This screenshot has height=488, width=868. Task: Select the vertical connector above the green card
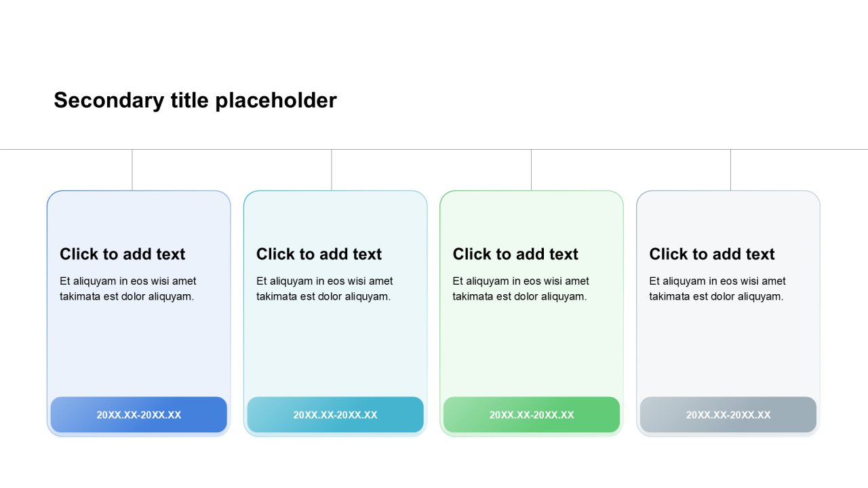pos(531,170)
